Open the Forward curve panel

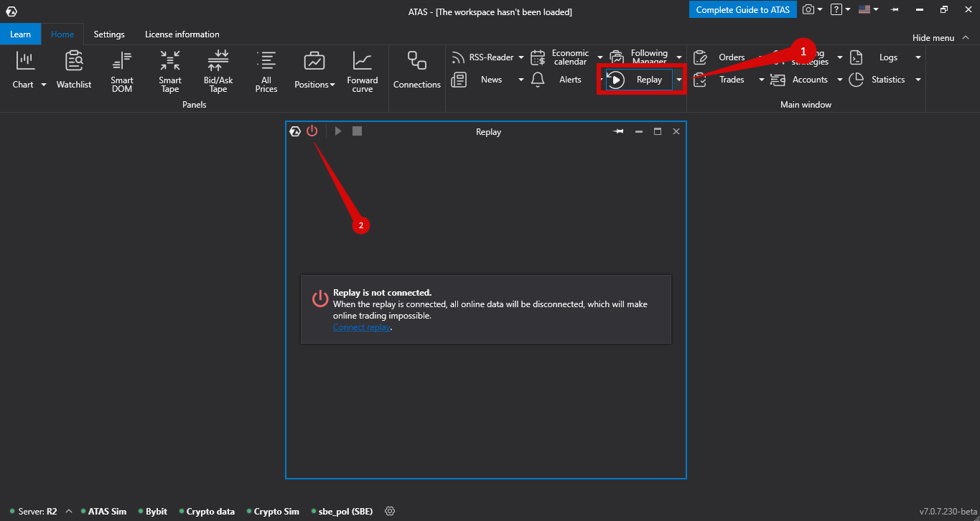pos(363,72)
